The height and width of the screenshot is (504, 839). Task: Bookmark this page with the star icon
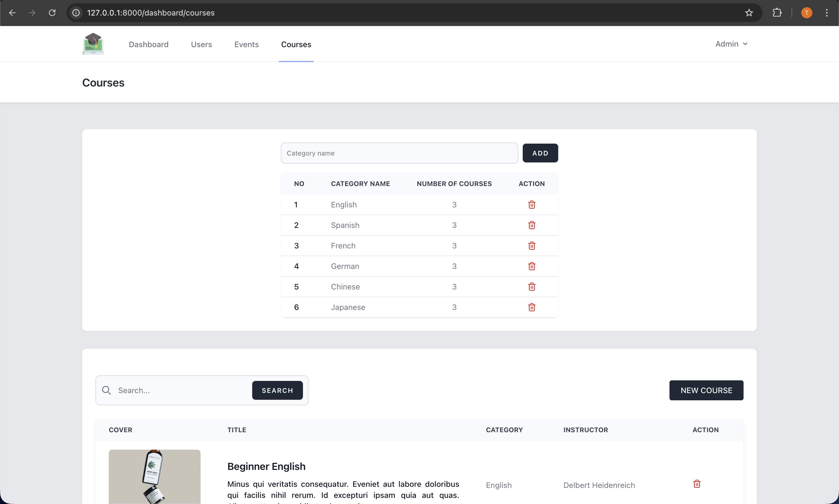click(749, 13)
